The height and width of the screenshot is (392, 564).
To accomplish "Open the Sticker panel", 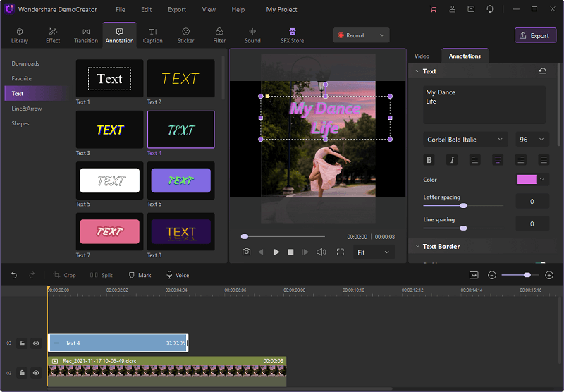I will pos(185,35).
